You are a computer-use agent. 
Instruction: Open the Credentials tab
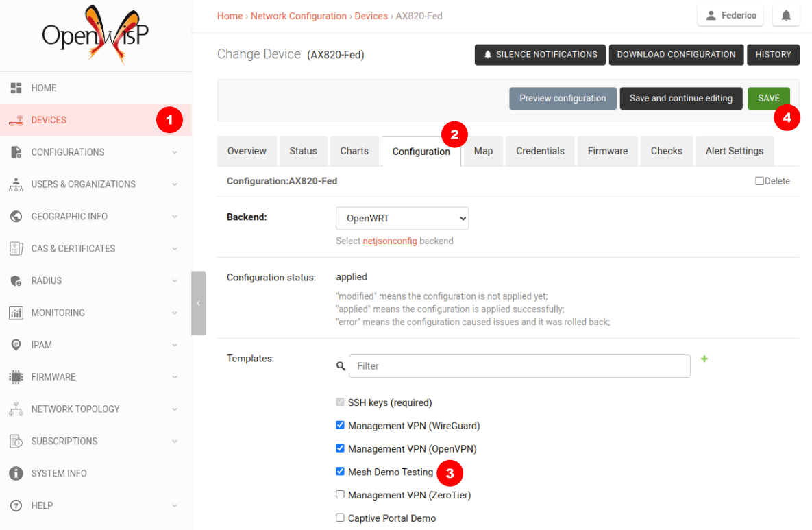(539, 151)
